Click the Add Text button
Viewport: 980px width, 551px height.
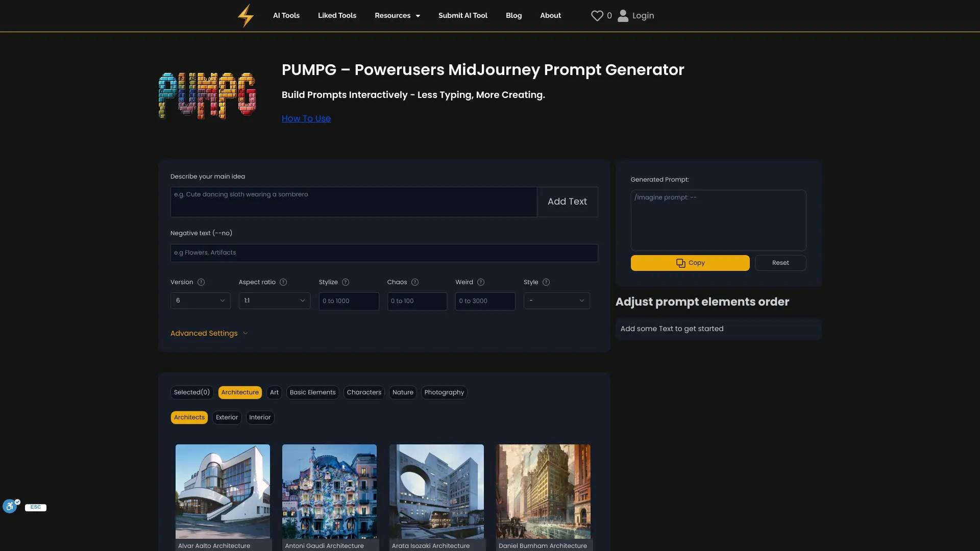click(567, 202)
